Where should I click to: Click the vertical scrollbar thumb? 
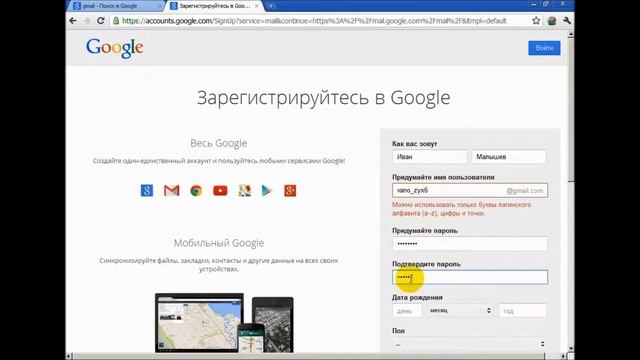(x=571, y=110)
